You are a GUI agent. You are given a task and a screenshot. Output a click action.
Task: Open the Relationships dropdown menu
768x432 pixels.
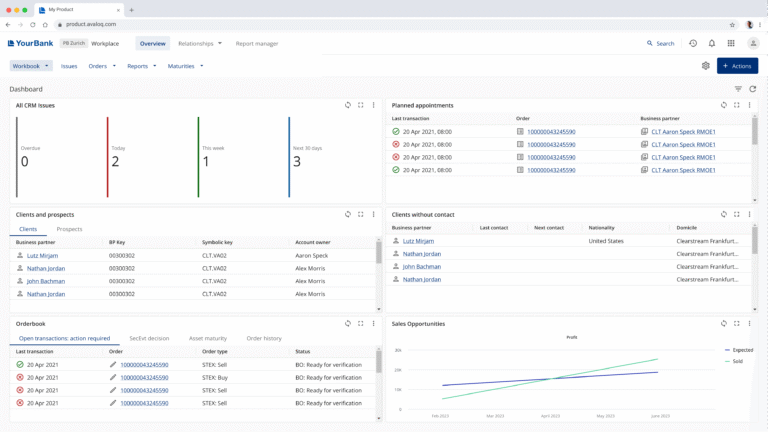click(200, 44)
